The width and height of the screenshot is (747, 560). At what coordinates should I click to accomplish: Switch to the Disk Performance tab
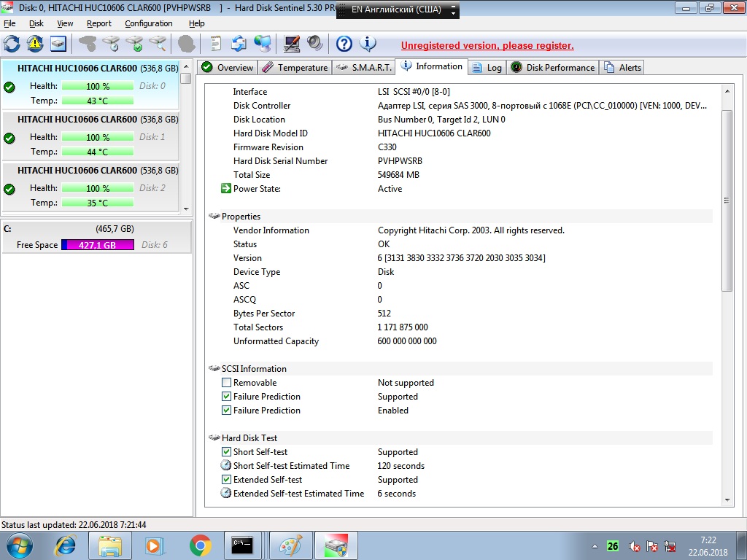point(553,68)
